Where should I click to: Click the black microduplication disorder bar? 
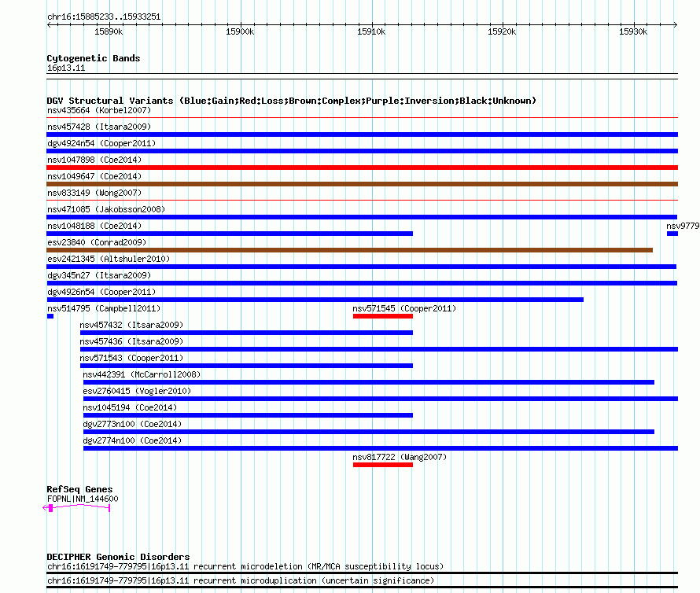pyautogui.click(x=362, y=587)
